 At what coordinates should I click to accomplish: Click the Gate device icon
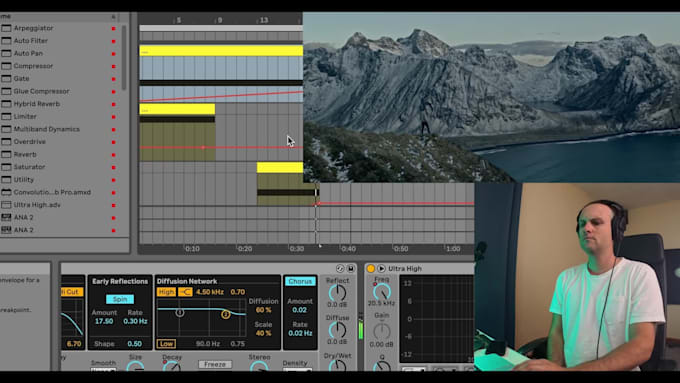6,79
